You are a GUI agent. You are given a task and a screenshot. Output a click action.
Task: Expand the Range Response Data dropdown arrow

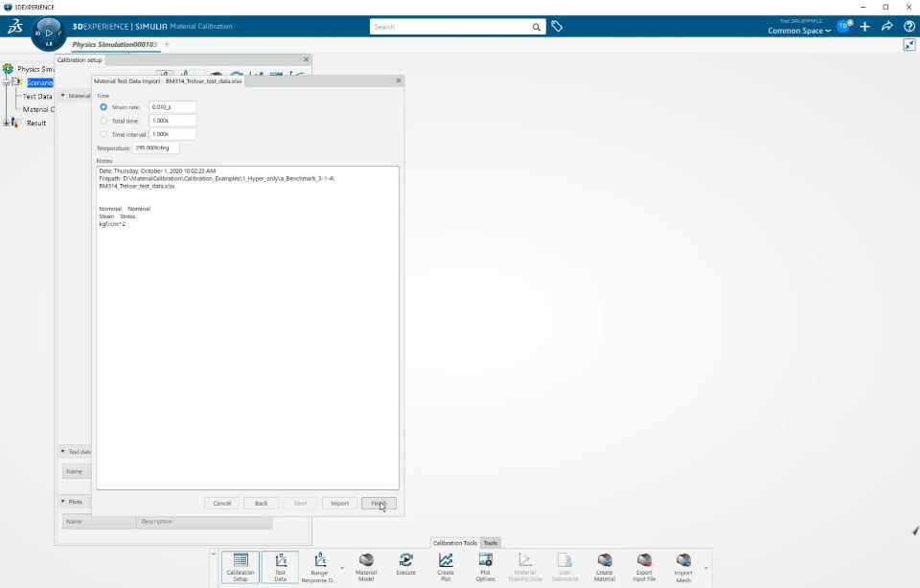coord(342,568)
